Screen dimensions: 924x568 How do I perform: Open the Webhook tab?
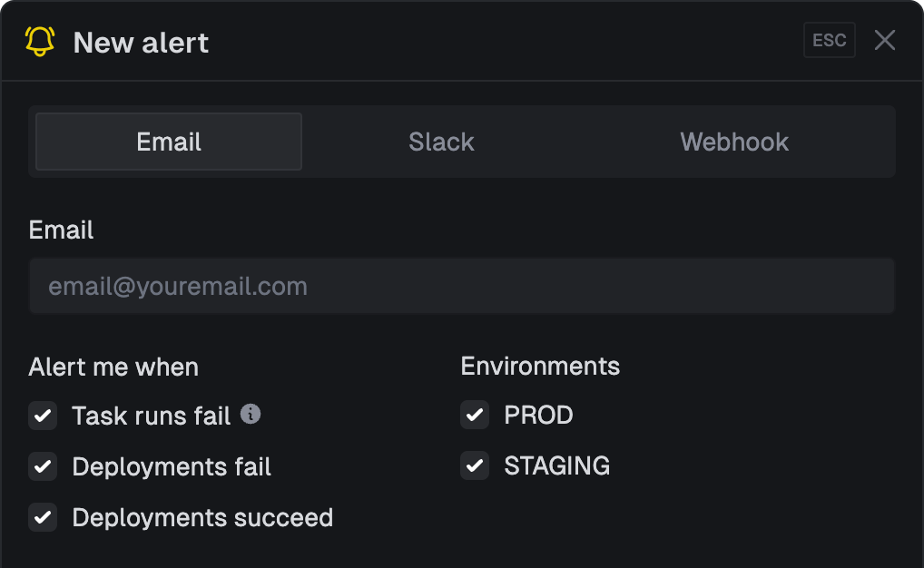(x=734, y=142)
